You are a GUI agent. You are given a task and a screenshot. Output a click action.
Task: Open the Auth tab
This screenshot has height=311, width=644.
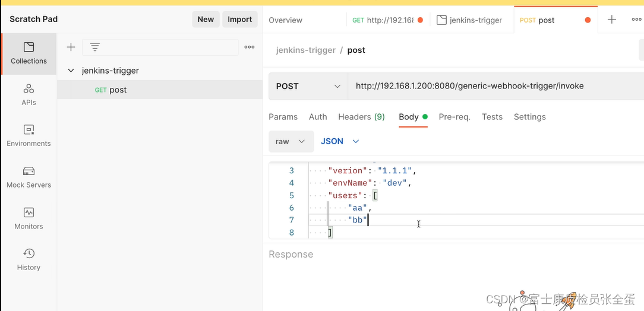click(318, 117)
